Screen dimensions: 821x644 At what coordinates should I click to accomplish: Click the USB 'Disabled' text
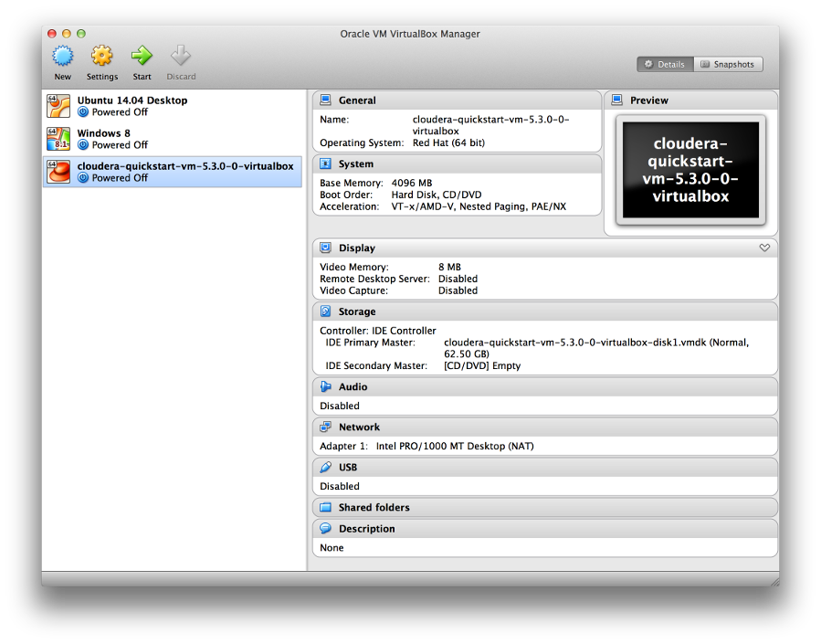click(x=340, y=486)
